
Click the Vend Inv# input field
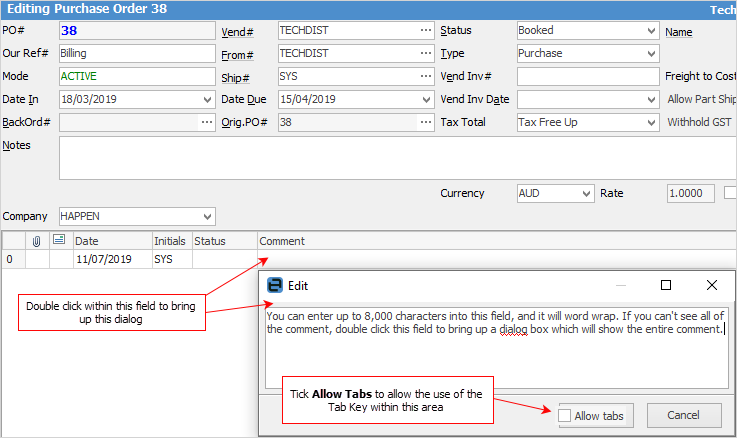click(588, 76)
